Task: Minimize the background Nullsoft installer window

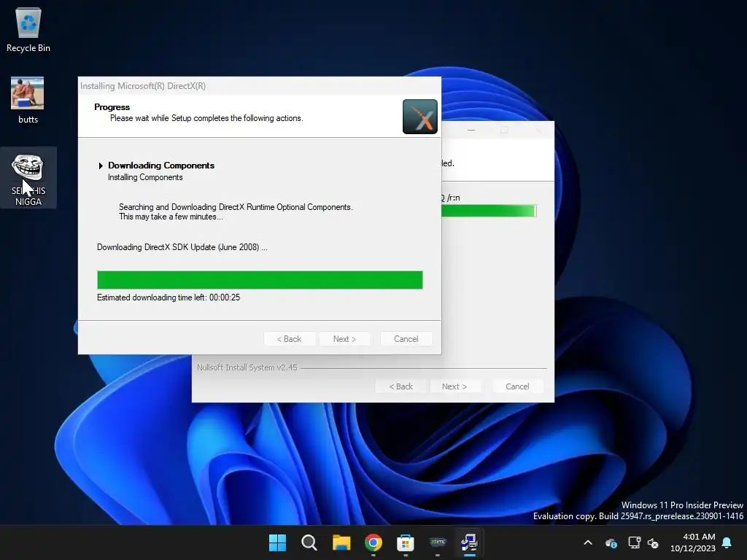Action: 471,130
